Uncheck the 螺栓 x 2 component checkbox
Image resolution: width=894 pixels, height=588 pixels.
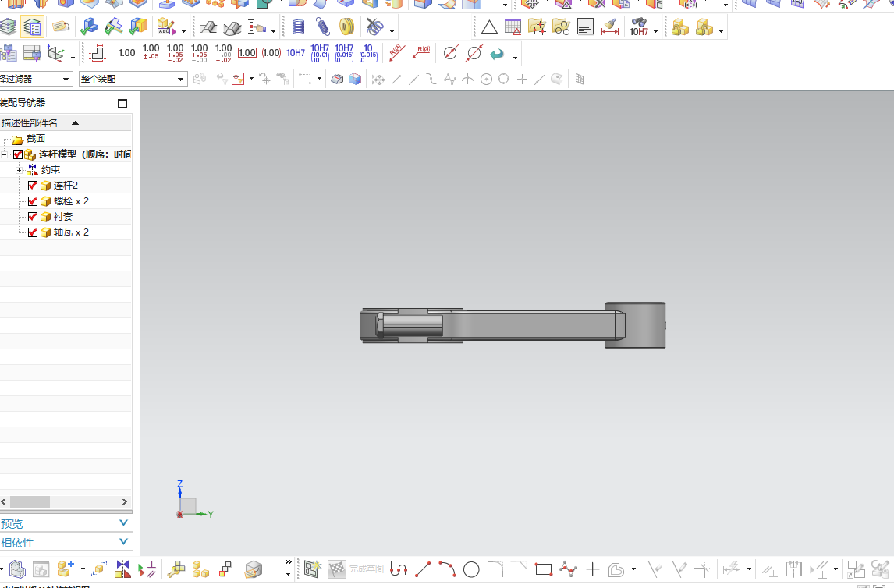click(x=33, y=201)
